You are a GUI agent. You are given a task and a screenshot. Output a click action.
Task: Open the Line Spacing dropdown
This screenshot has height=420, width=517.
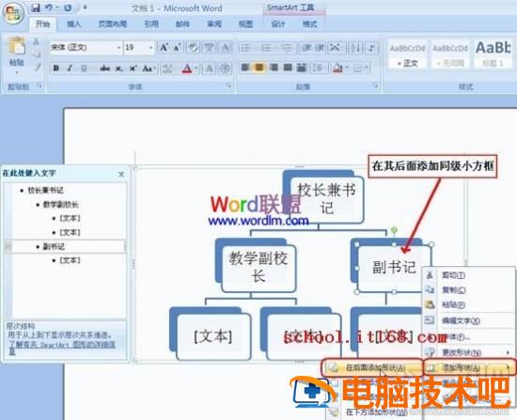[x=319, y=68]
